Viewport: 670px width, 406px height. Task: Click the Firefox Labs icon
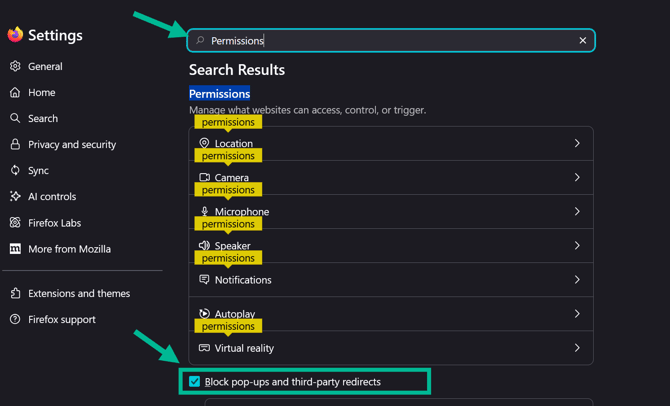coord(15,223)
